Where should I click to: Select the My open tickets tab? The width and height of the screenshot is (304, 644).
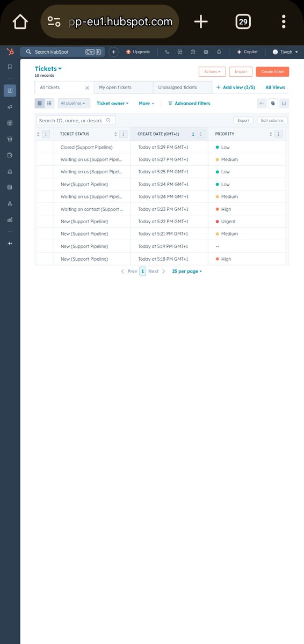pos(122,87)
